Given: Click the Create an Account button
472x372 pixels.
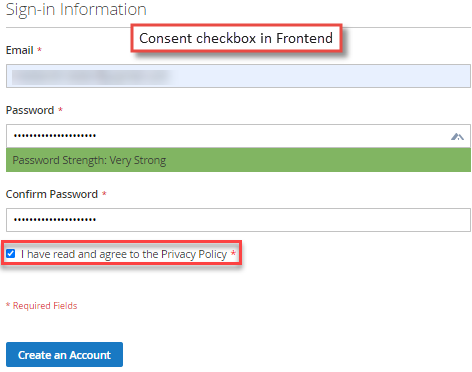Looking at the screenshot, I should pos(64,355).
